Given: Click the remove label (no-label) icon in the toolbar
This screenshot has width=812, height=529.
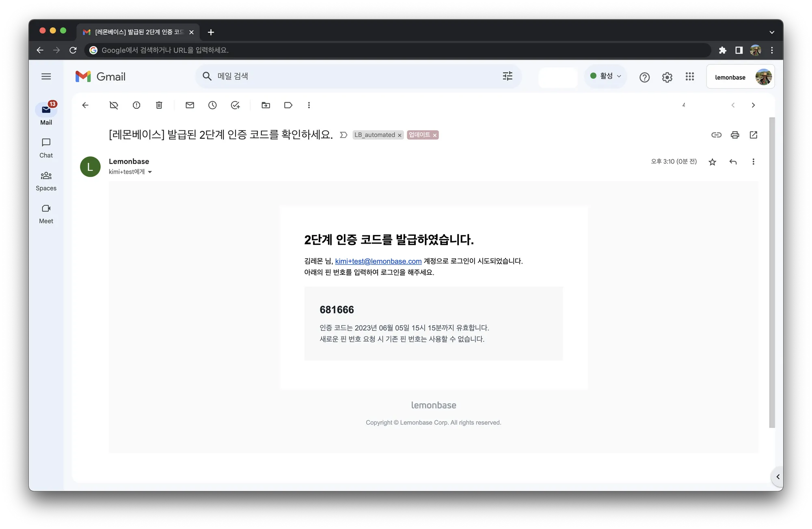Looking at the screenshot, I should click(114, 105).
